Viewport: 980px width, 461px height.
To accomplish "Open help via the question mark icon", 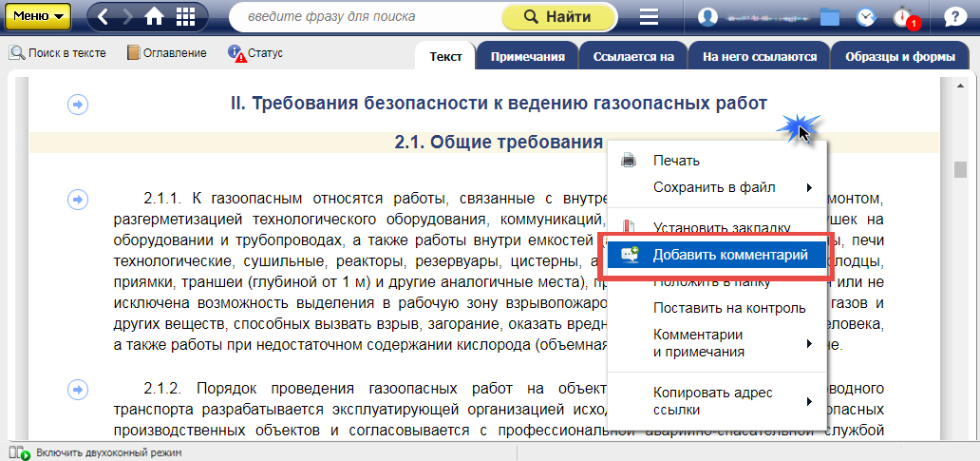I will (x=952, y=17).
